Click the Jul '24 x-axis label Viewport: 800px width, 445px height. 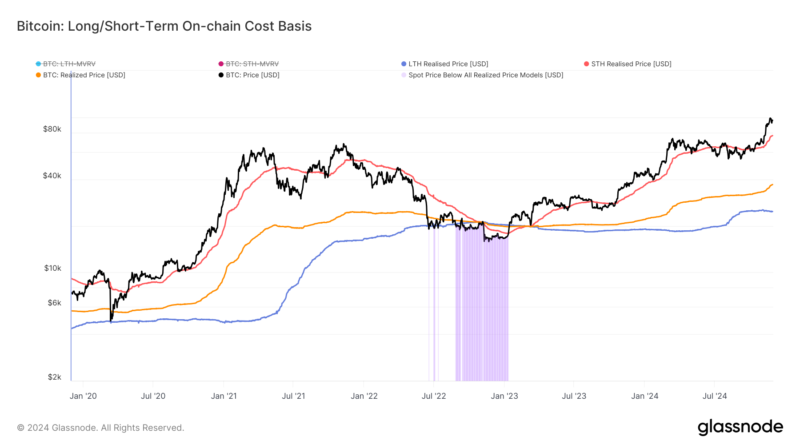coord(713,396)
